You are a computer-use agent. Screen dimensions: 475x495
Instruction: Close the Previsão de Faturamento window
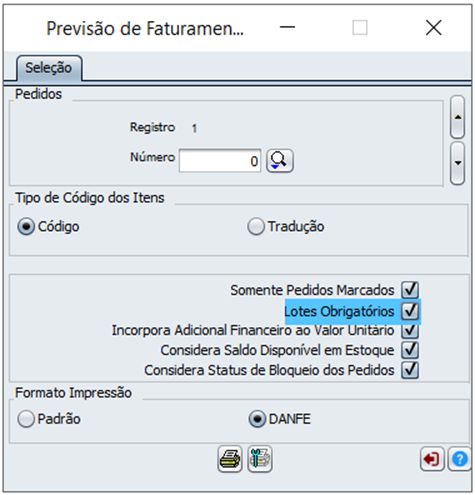434,28
